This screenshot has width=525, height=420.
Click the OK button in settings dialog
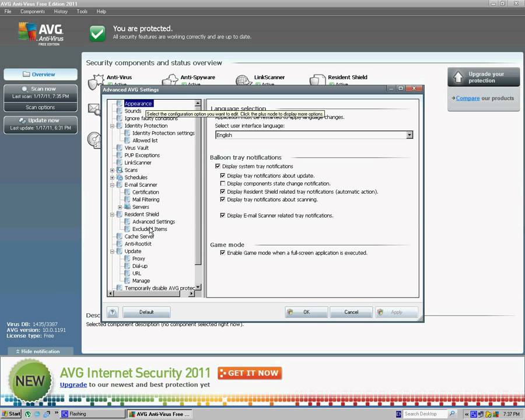click(306, 312)
